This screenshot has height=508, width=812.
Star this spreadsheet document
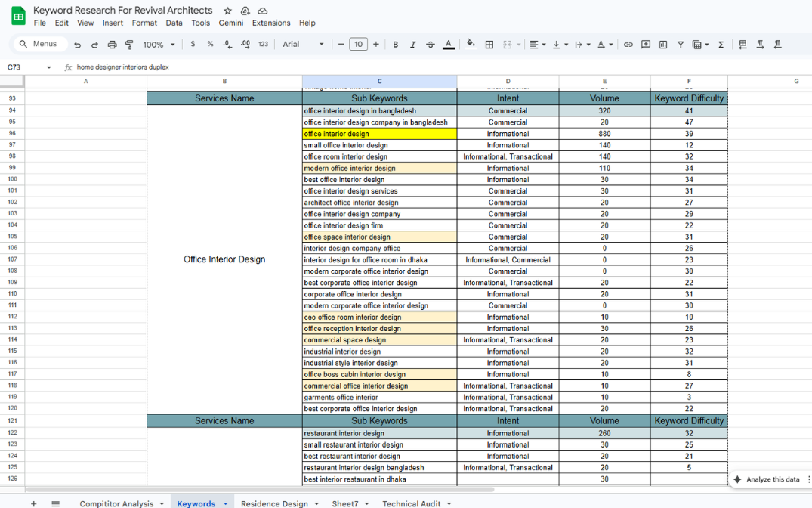(x=228, y=11)
